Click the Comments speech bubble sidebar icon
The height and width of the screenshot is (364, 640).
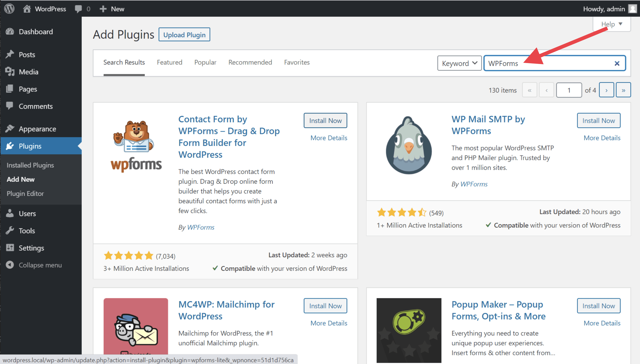pyautogui.click(x=10, y=106)
